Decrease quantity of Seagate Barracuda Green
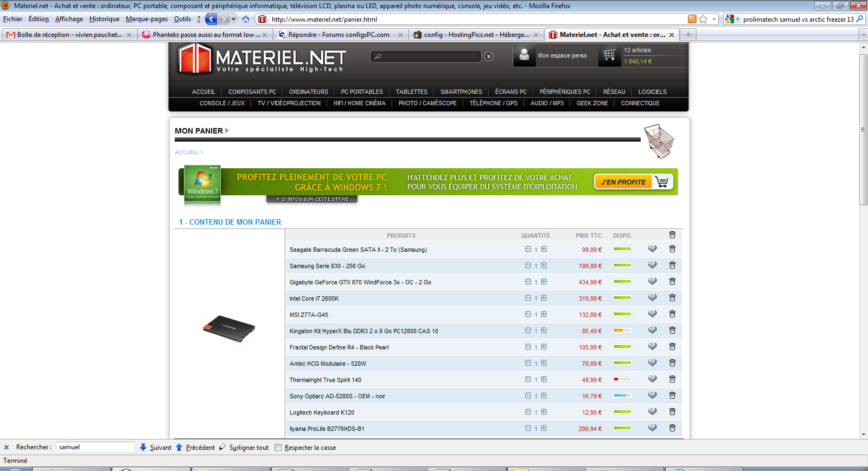 click(x=528, y=249)
